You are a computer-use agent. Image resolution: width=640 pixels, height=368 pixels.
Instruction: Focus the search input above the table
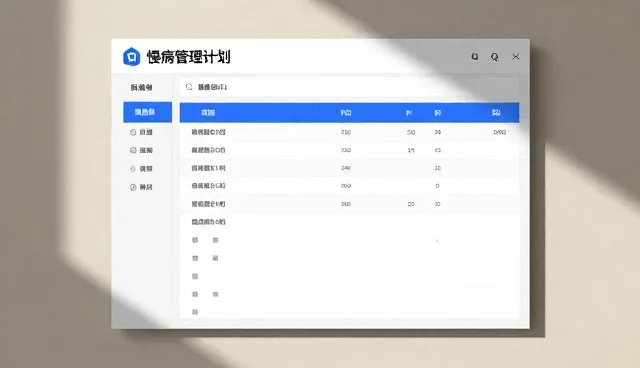coord(349,87)
